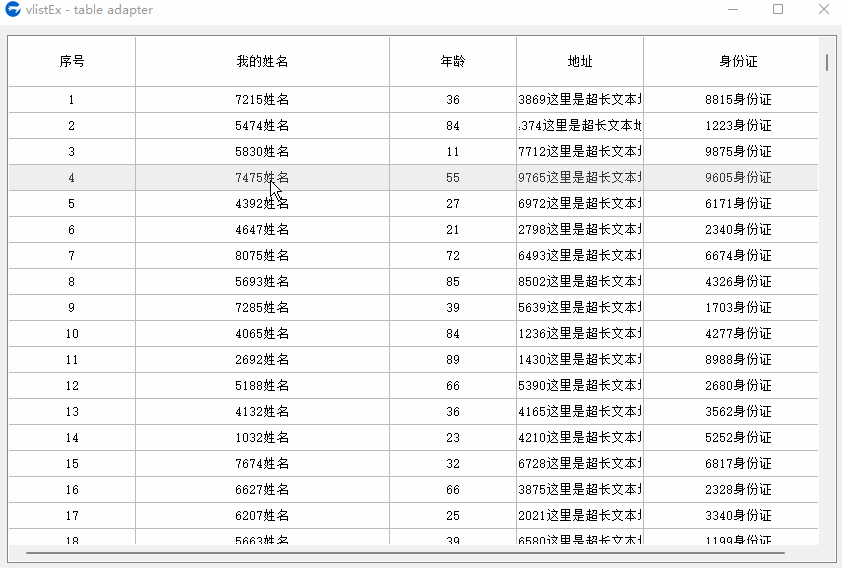Click the cell 4277身份证

(x=731, y=333)
